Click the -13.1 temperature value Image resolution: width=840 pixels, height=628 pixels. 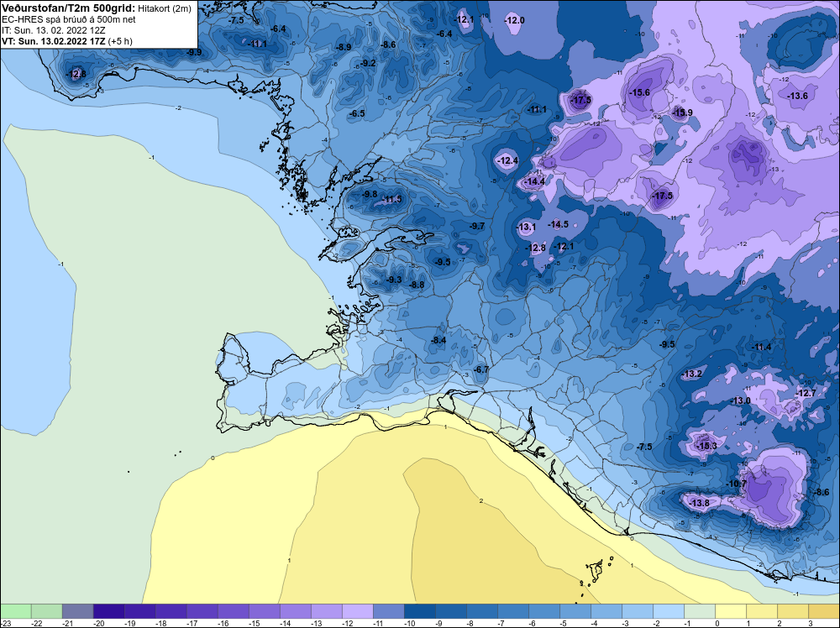tap(526, 227)
